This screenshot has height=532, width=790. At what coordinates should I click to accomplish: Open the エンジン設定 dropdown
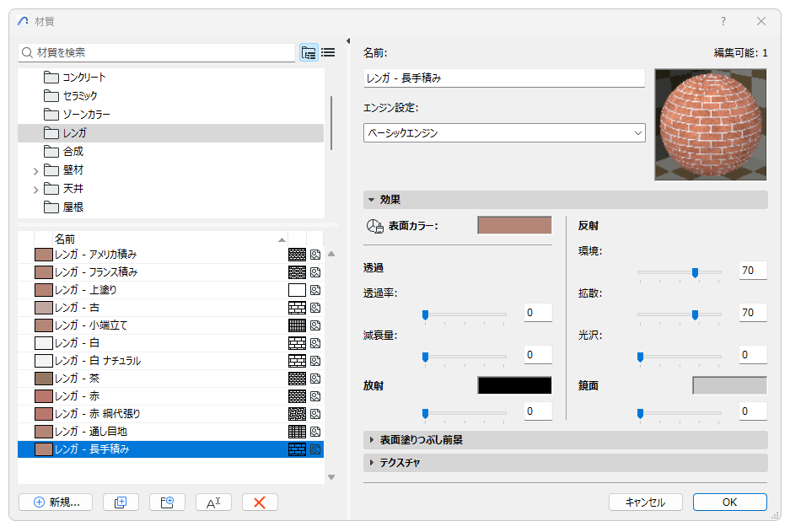504,133
